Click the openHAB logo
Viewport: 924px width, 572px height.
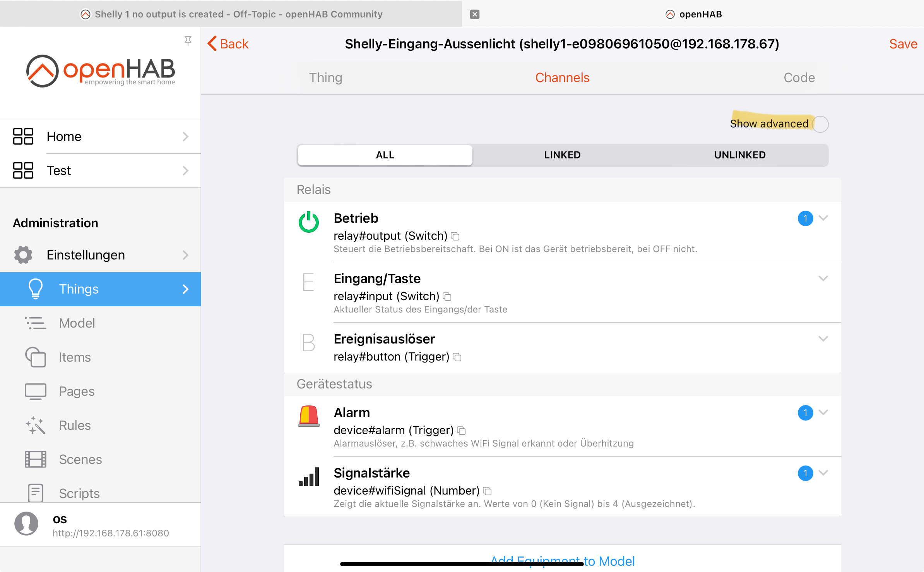101,71
